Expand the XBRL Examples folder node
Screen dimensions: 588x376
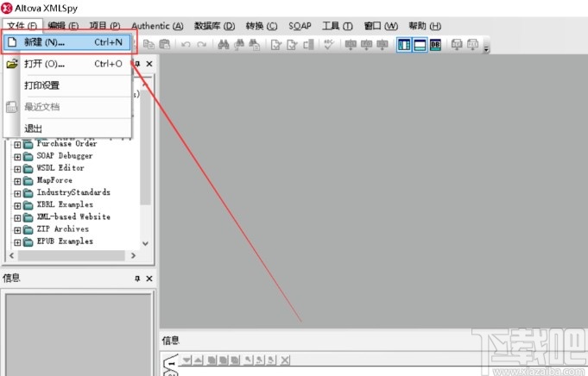tap(17, 206)
